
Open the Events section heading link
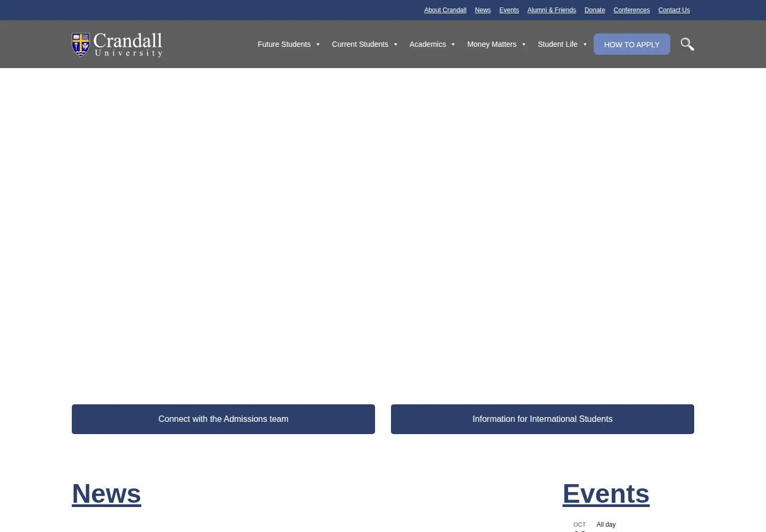(606, 494)
